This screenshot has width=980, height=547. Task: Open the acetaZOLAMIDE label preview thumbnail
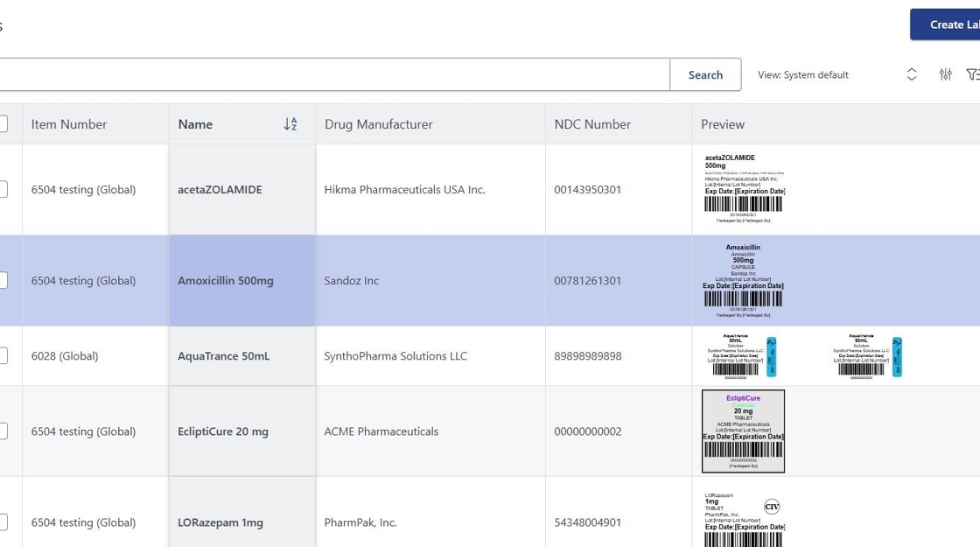coord(744,189)
